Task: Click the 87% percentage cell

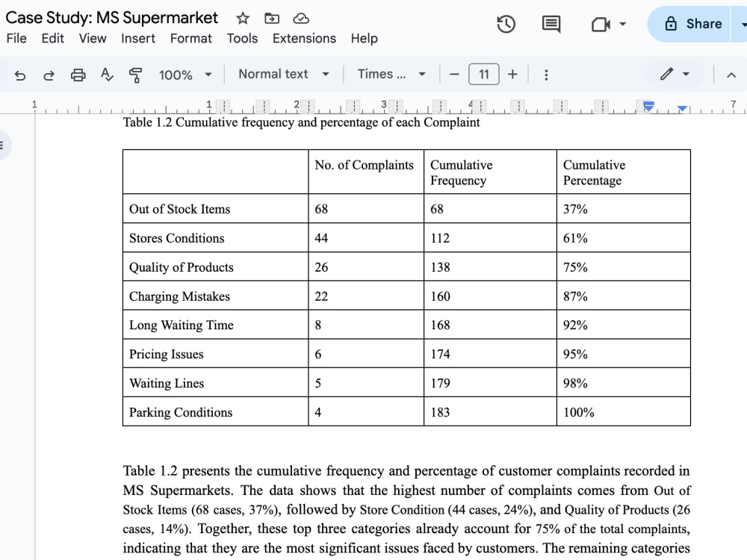Action: click(x=624, y=296)
